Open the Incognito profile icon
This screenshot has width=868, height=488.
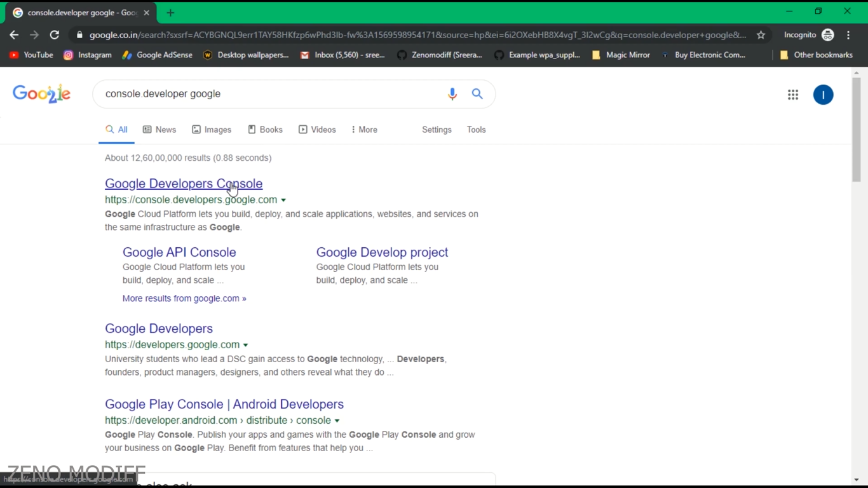[827, 35]
